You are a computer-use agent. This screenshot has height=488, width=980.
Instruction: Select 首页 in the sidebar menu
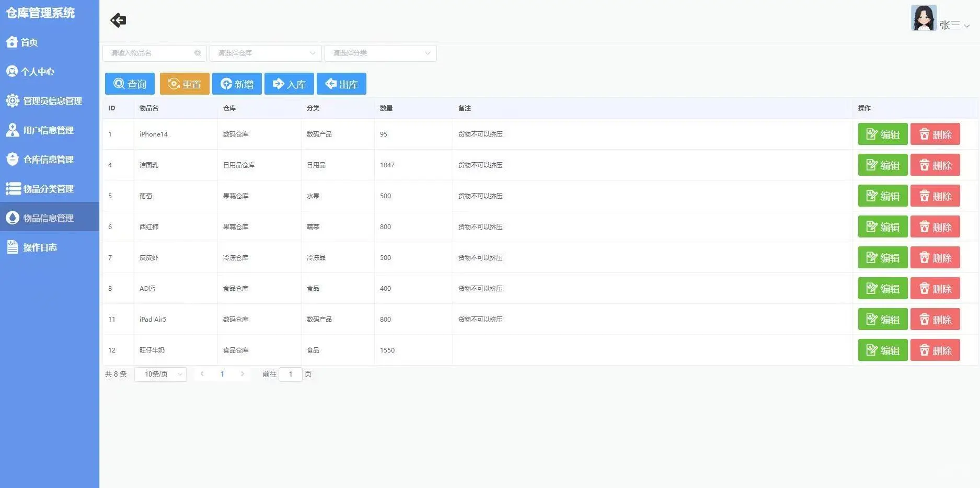pos(29,42)
